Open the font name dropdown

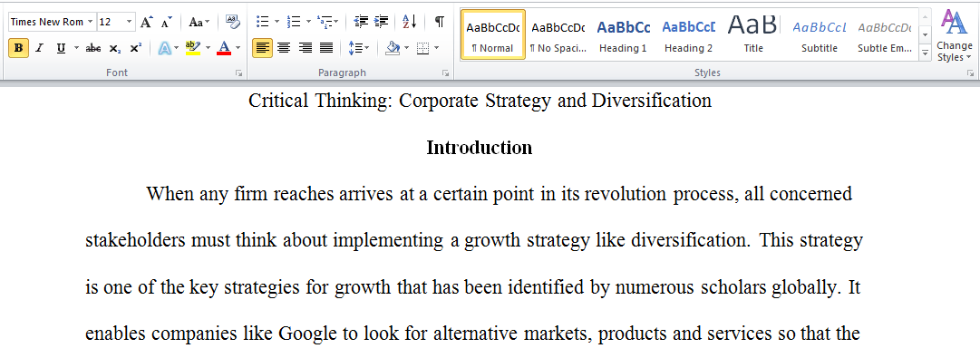[90, 22]
